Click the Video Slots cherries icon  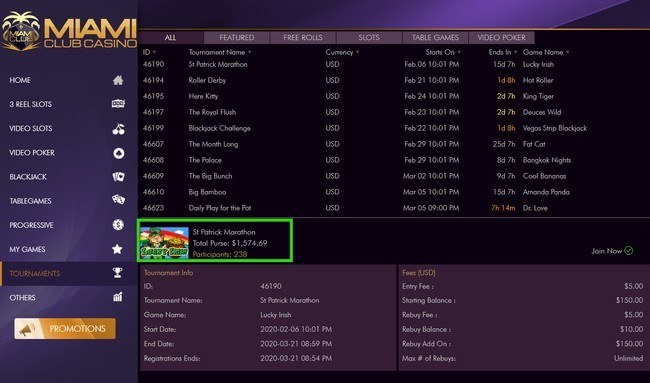(118, 129)
